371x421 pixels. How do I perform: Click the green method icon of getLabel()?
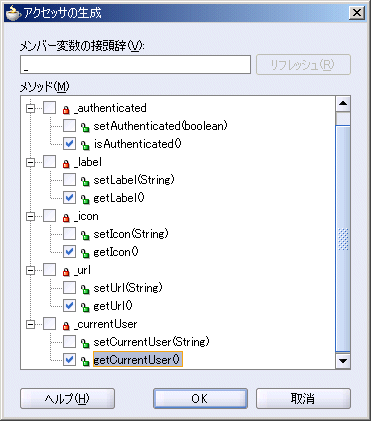tap(85, 199)
